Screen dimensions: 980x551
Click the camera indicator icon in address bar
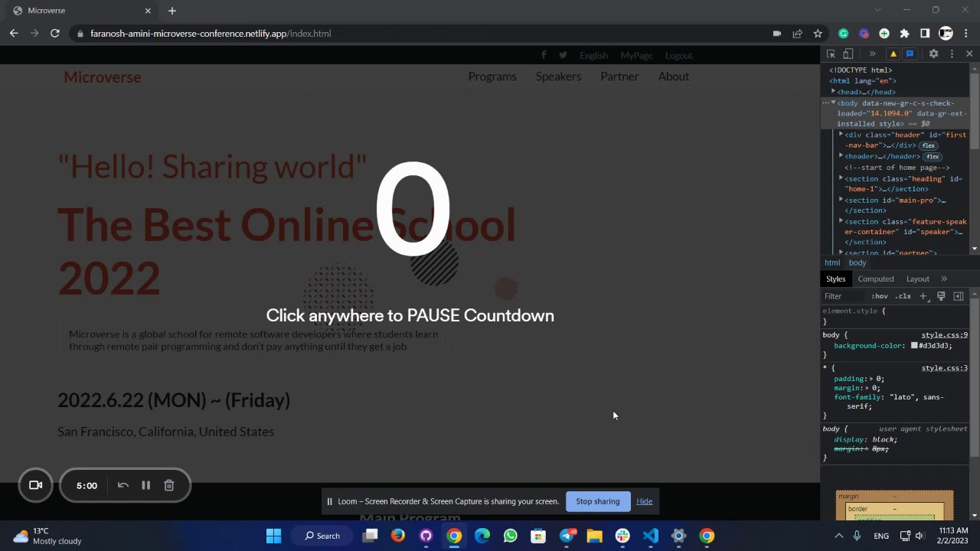tap(776, 34)
